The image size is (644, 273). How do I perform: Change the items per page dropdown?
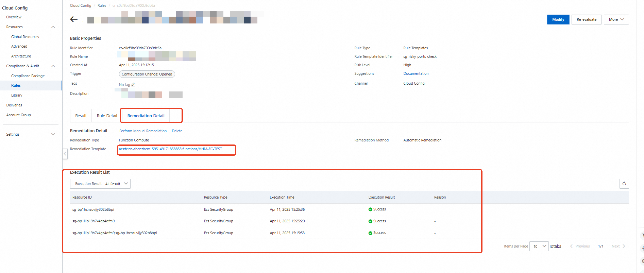click(539, 246)
